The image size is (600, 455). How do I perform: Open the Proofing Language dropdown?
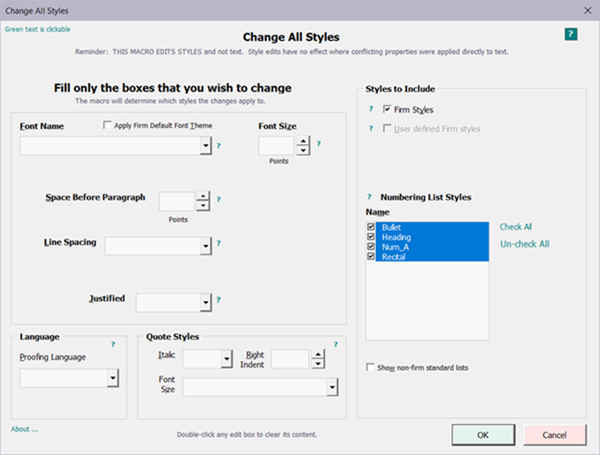click(113, 378)
